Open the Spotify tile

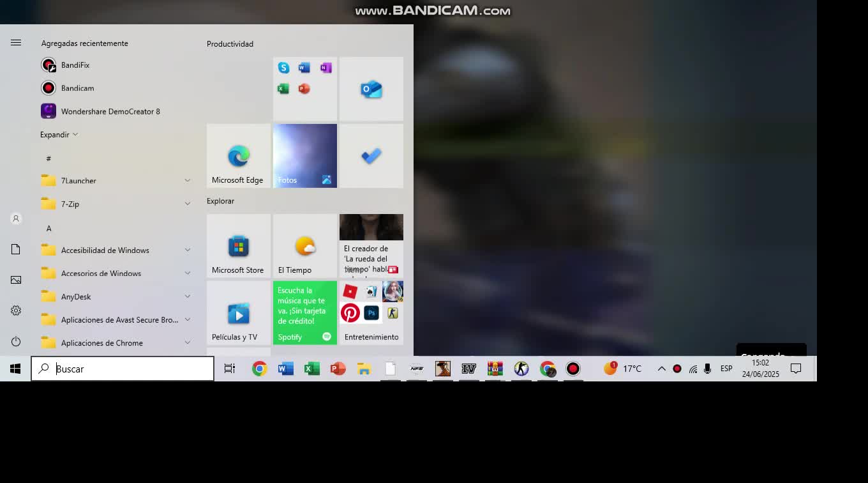coord(305,313)
